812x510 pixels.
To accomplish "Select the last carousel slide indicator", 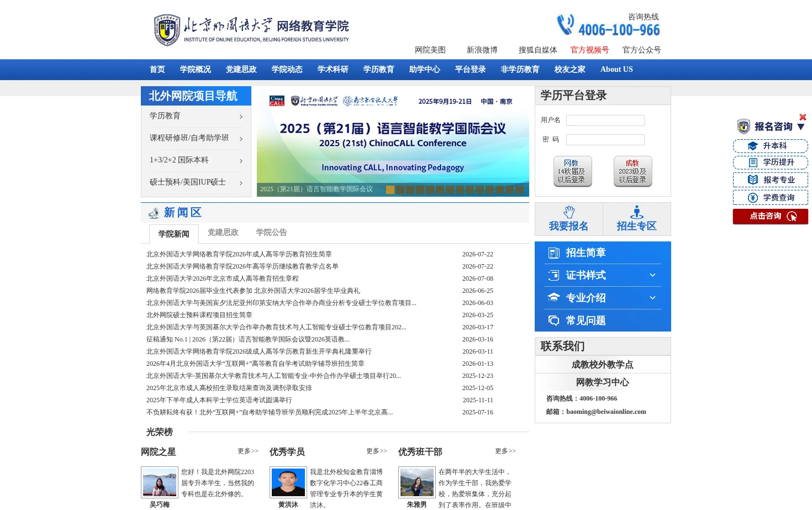I will [x=519, y=190].
